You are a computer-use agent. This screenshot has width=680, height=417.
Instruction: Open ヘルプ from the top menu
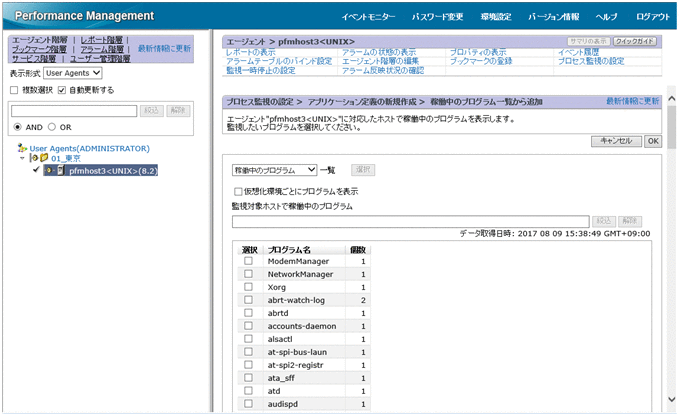tap(606, 17)
